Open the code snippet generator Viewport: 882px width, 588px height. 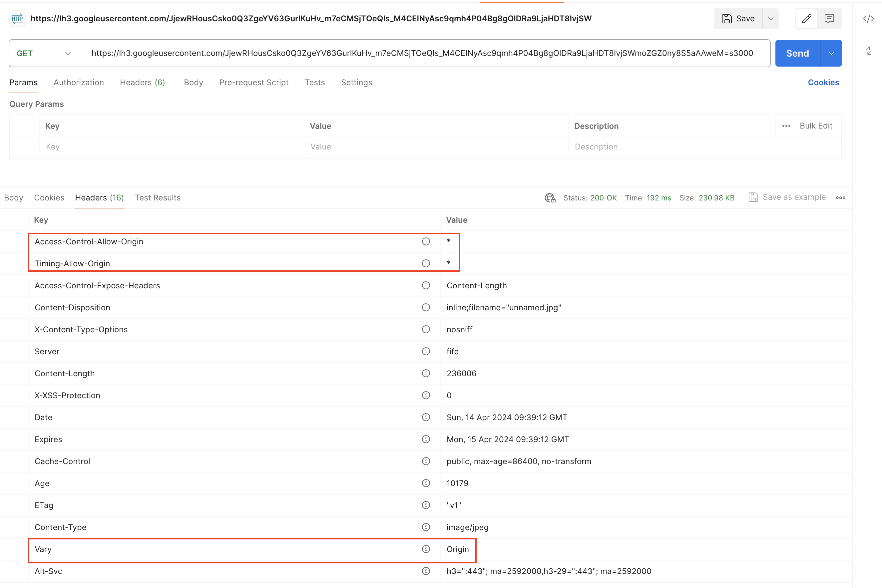click(x=868, y=18)
